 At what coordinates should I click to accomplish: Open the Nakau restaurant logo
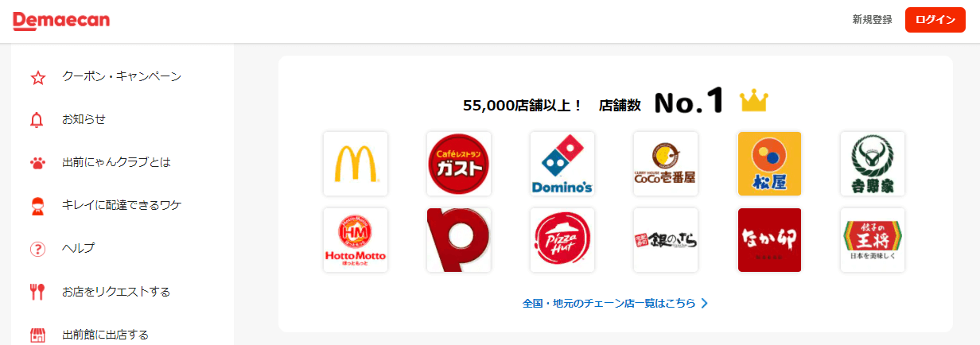click(x=769, y=240)
